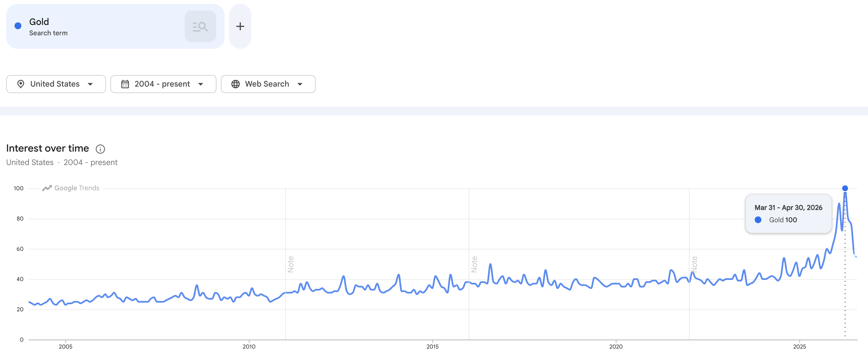Viewport: 868px width, 357px height.
Task: Click the 2020 label on time axis
Action: [616, 347]
